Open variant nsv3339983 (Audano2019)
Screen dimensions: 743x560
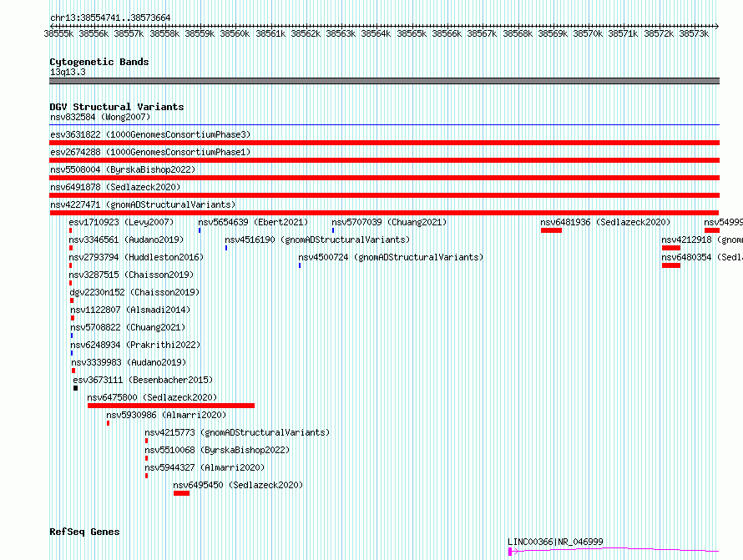[x=129, y=362]
